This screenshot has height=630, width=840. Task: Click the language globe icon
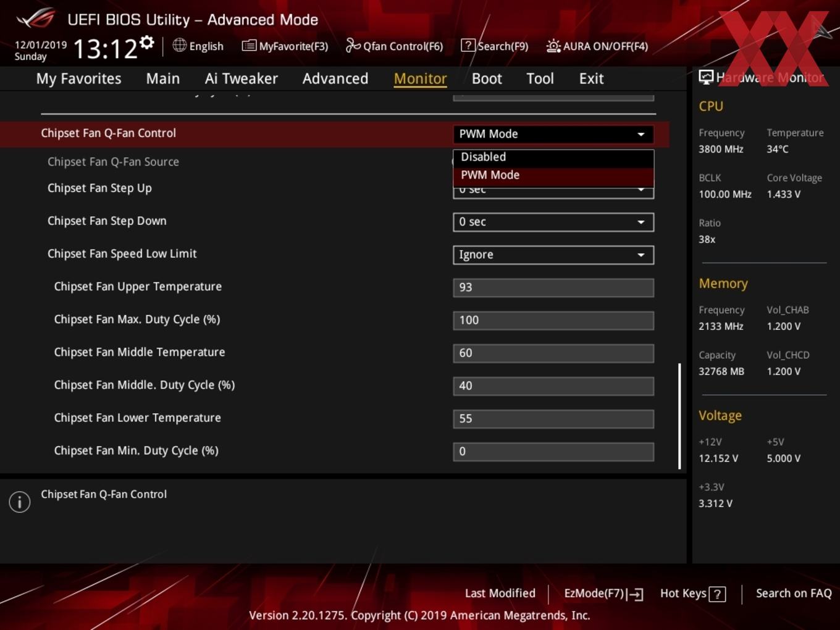tap(179, 45)
